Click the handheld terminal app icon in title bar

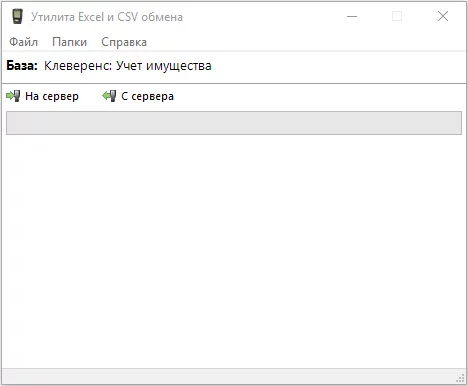pyautogui.click(x=17, y=16)
